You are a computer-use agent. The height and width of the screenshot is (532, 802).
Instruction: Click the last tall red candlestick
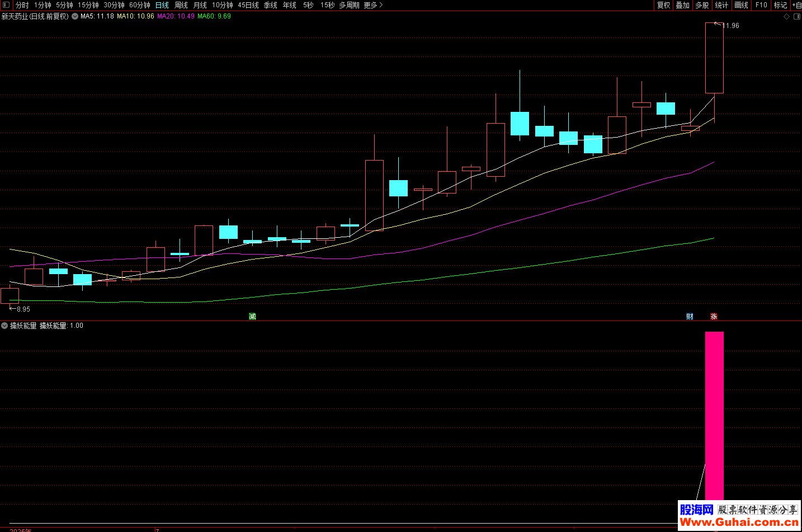click(714, 58)
